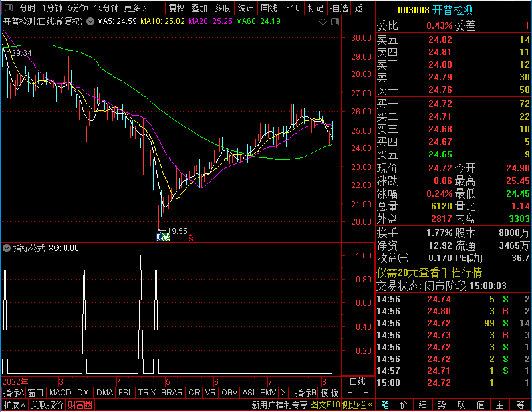Click 返回 to go back
Image resolution: width=532 pixels, height=412 pixels.
[362, 8]
